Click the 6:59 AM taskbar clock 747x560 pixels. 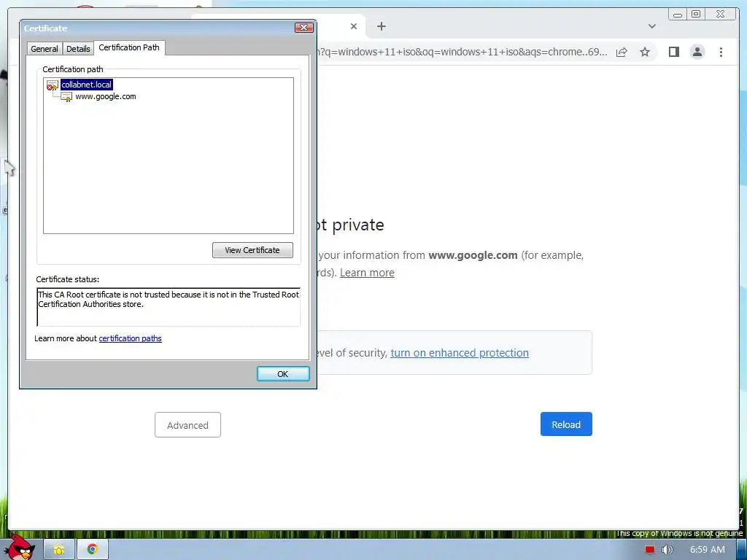[707, 550]
